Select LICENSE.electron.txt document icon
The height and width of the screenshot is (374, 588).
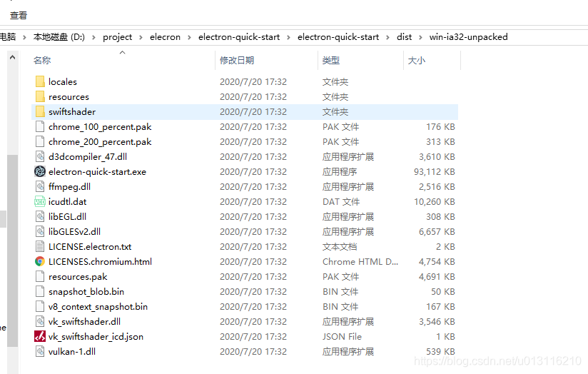point(40,246)
